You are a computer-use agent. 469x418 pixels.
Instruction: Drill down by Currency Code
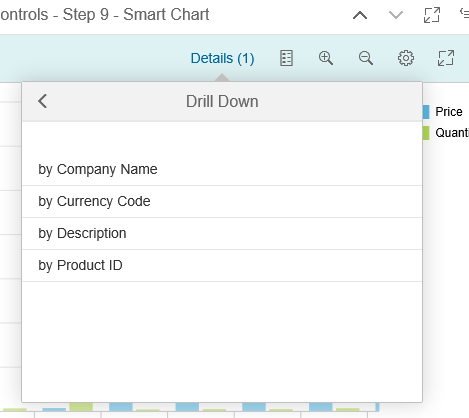pos(222,202)
